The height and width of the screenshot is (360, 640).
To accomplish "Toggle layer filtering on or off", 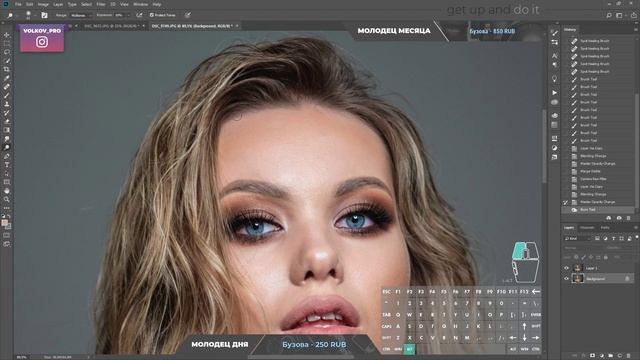I will pyautogui.click(x=637, y=237).
